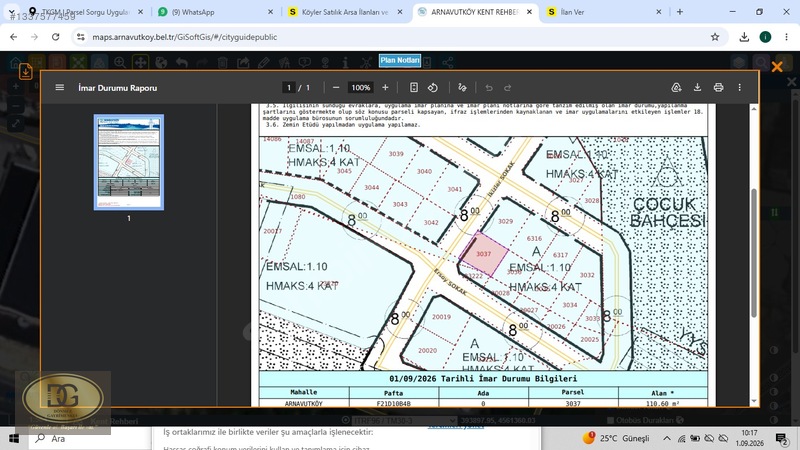The width and height of the screenshot is (800, 450).
Task: Select the pan/move map tool
Action: (x=140, y=62)
